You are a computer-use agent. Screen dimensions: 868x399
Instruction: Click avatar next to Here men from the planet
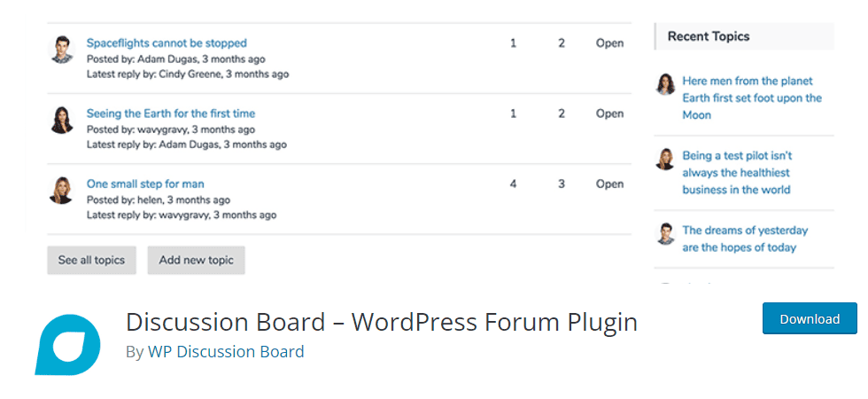(665, 84)
